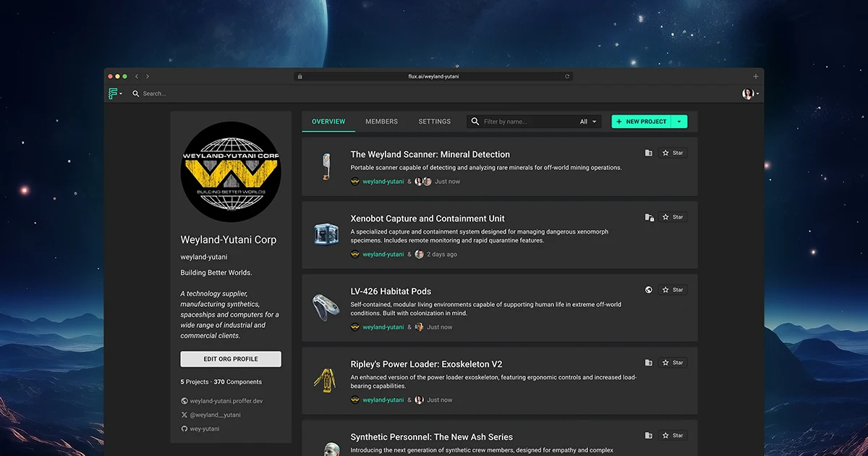Viewport: 868px width, 456px height.
Task: Click the public globe icon on LV-426 Habitat Pods
Action: [648, 290]
